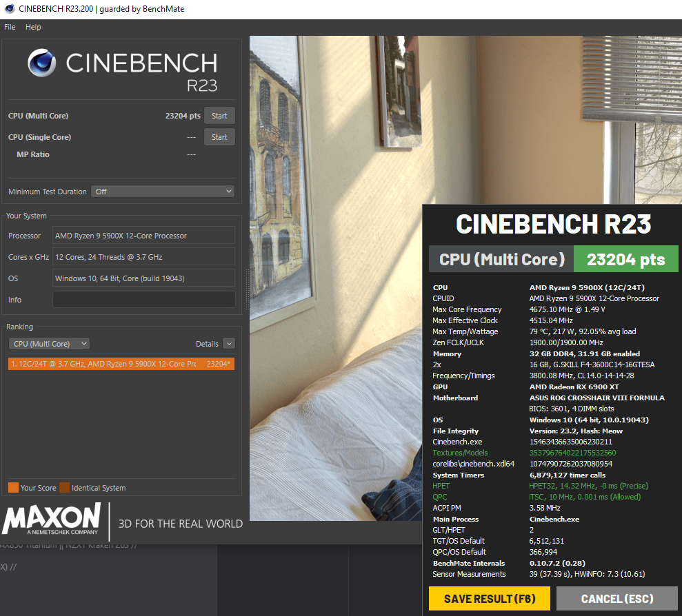Click the 23204 pts multi core score
Screen dimensions: 682x616
click(183, 116)
